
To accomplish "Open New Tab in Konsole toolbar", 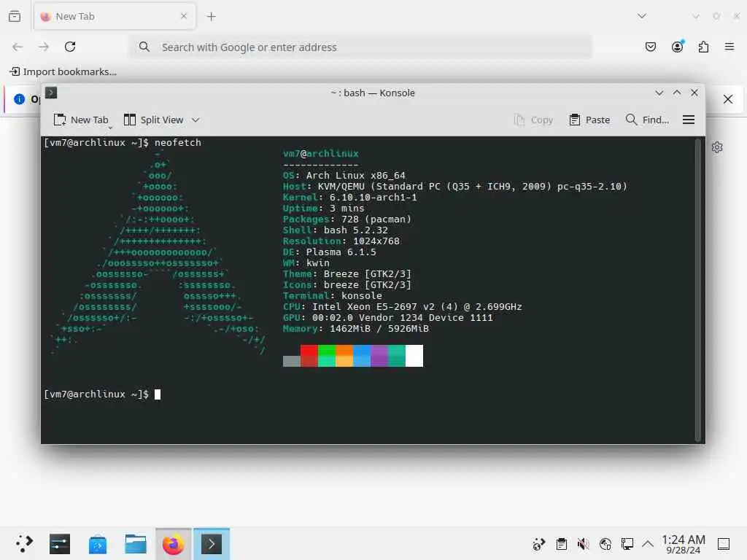I will [x=81, y=120].
